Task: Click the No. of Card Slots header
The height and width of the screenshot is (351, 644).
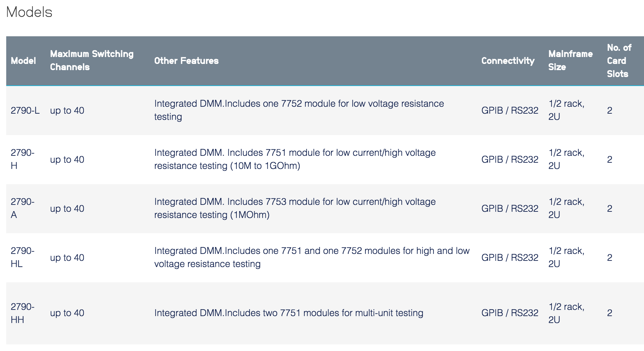Action: (x=619, y=61)
